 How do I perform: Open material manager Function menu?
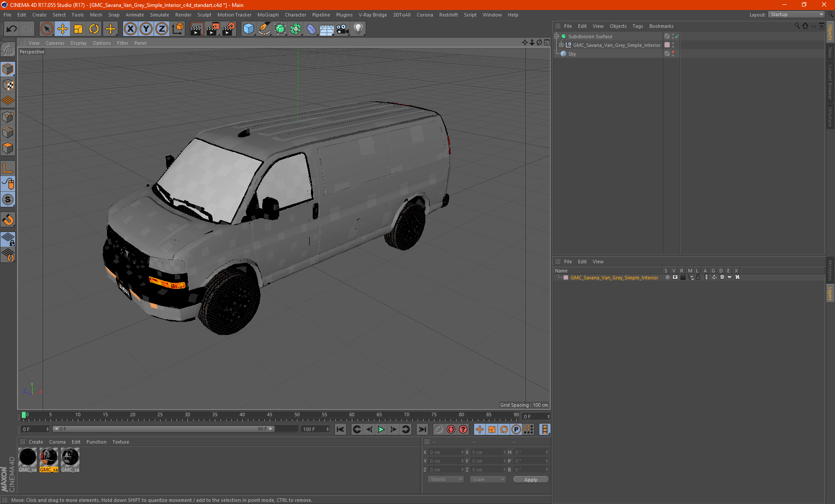96,442
